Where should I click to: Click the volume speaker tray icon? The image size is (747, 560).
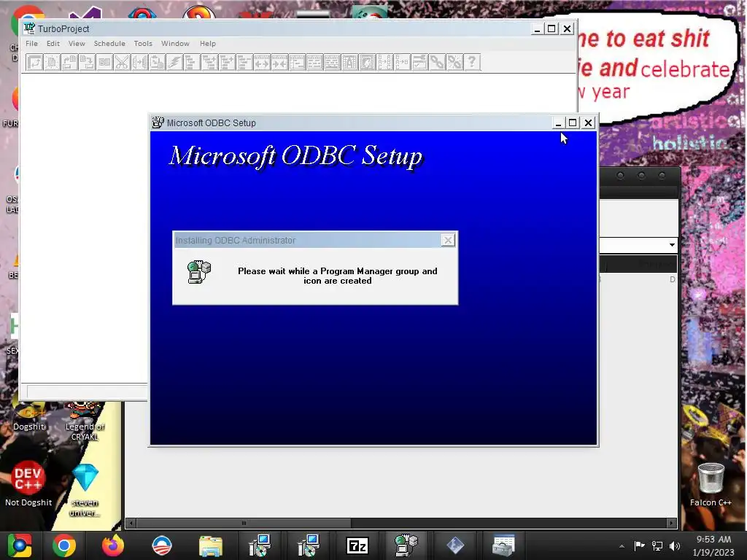pos(675,545)
